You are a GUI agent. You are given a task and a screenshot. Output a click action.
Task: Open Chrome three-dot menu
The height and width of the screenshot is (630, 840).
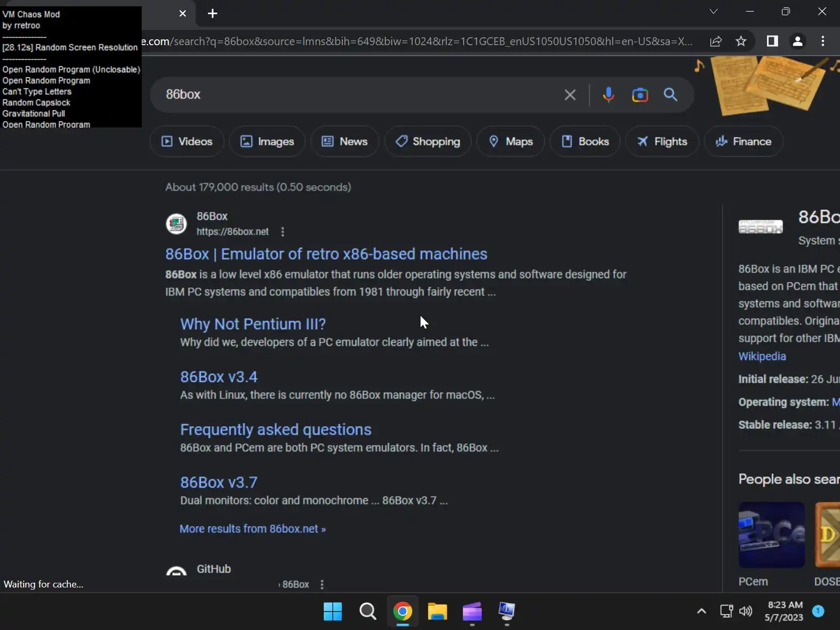pyautogui.click(x=823, y=41)
